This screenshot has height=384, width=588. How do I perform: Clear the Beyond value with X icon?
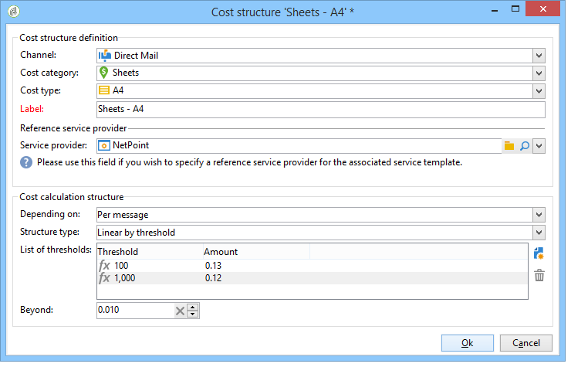[180, 311]
